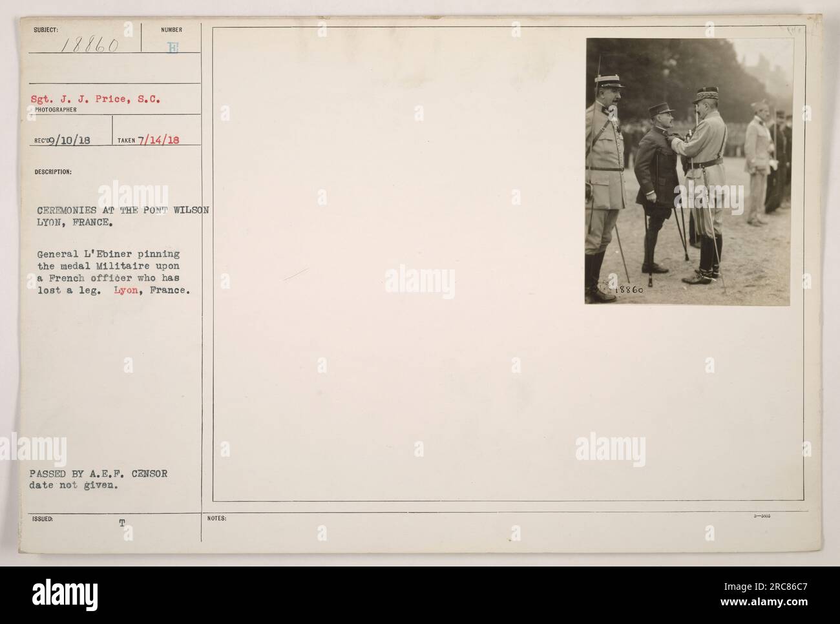Click the letter T below Issued
This screenshot has height=624, width=840.
[121, 524]
